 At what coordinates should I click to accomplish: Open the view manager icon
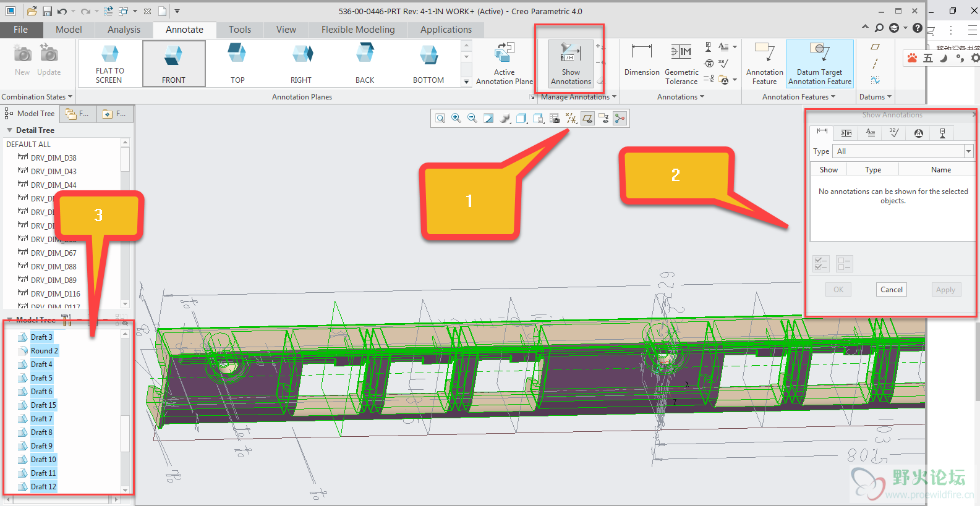coord(539,118)
